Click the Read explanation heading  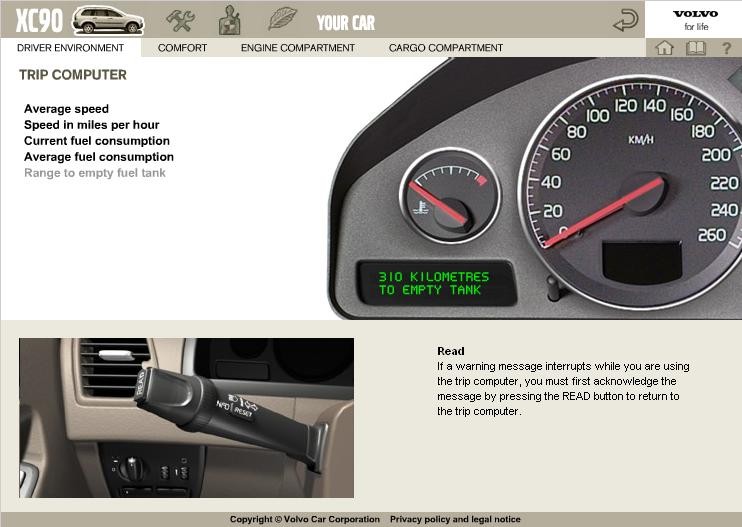tap(450, 351)
